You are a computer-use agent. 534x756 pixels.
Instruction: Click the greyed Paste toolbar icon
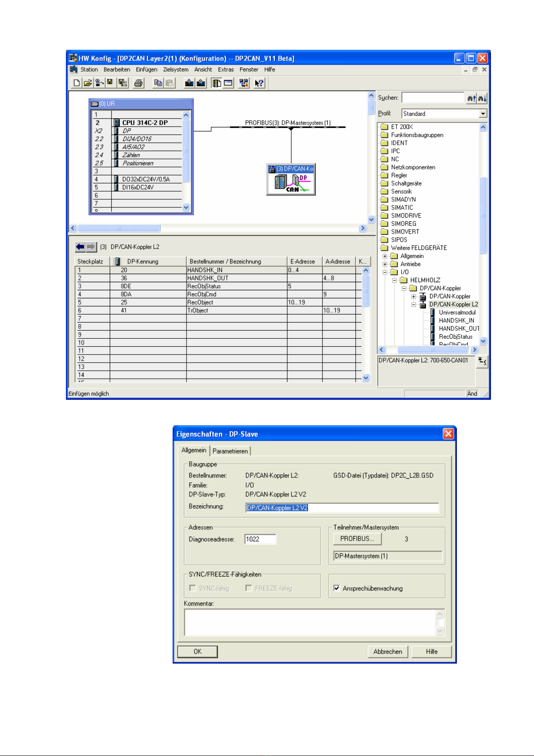click(169, 83)
